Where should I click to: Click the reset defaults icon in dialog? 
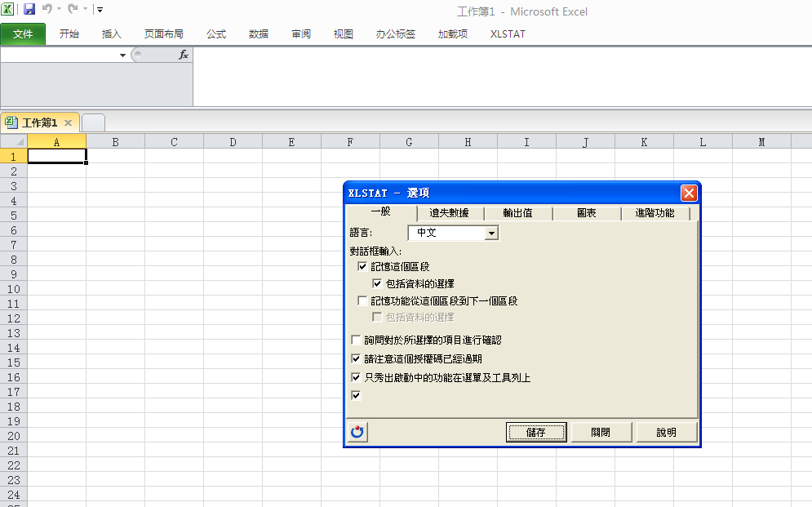[x=357, y=432]
